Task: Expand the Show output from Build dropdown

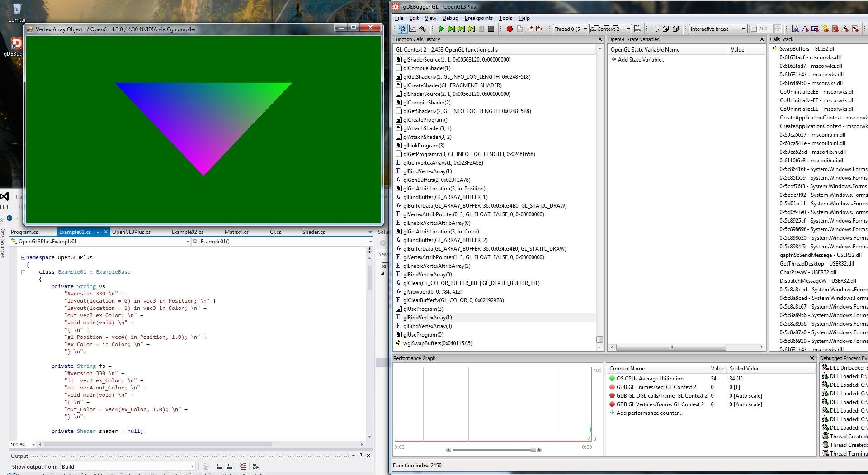Action: click(x=192, y=466)
